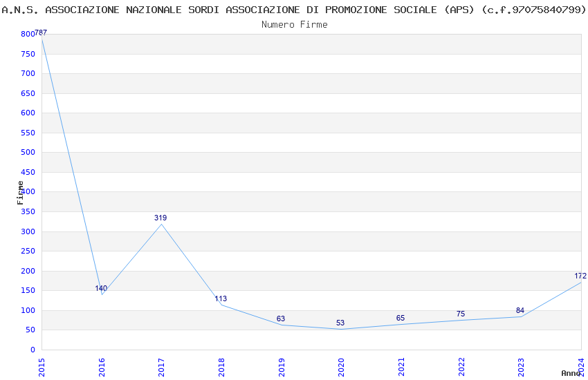588x380 pixels.
Task: Click the y-axis tick label 500
Action: 28,152
